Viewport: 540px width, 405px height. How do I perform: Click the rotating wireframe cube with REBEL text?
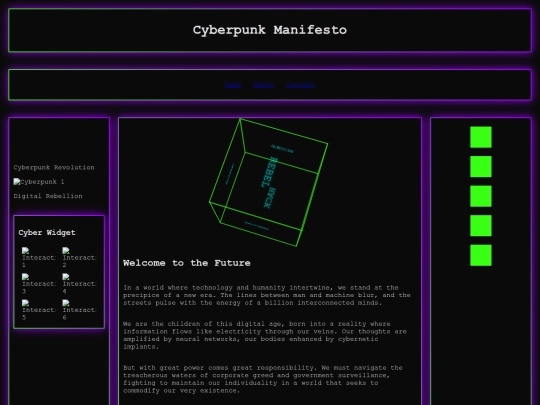pyautogui.click(x=269, y=182)
